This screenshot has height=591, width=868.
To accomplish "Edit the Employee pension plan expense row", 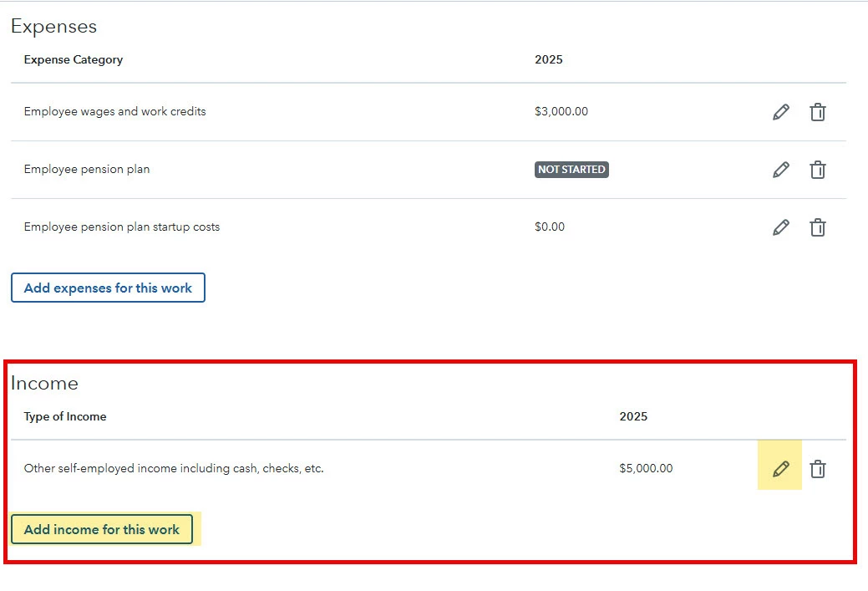I will [x=780, y=170].
